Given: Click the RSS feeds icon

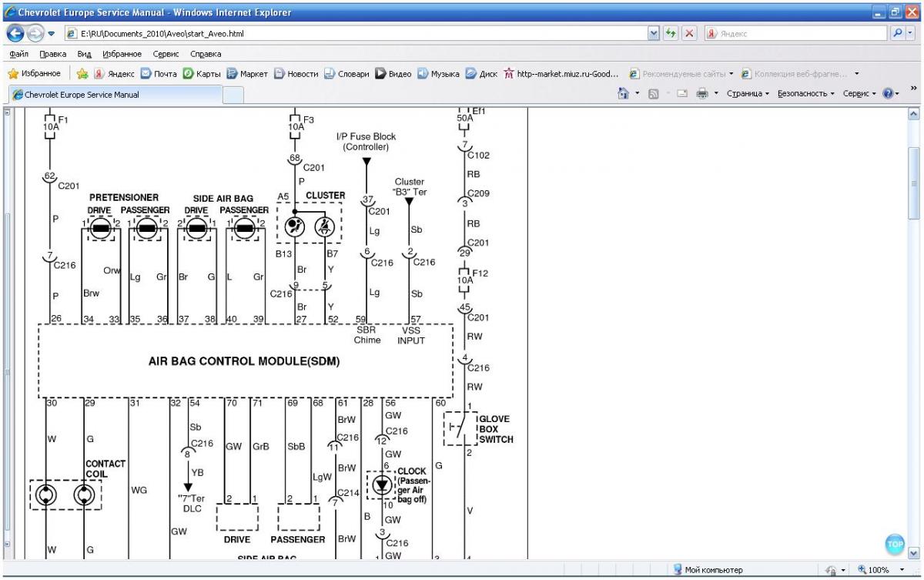Looking at the screenshot, I should pyautogui.click(x=652, y=93).
